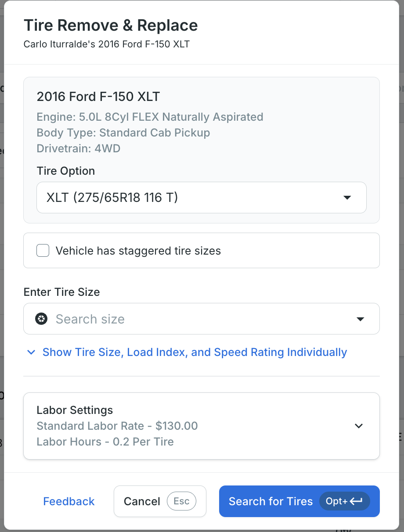Click the Tire Remove & Replace title
Viewport: 404px width, 532px height.
click(111, 25)
